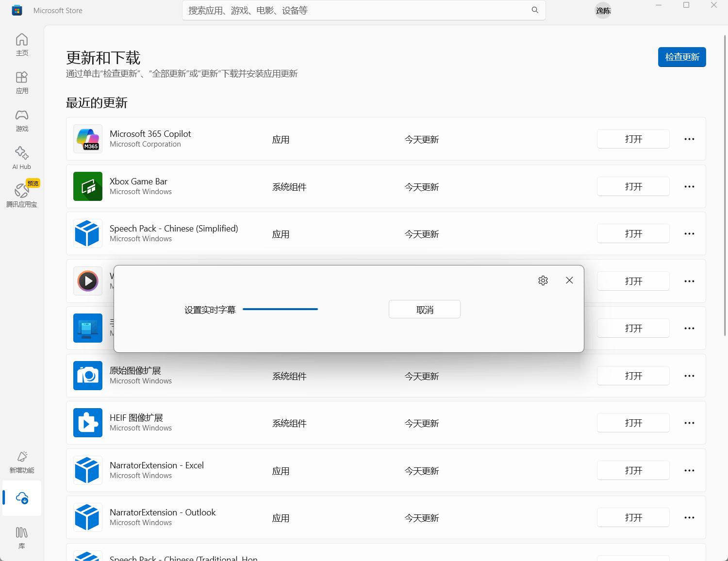Open more options for NarratorExtension - Outlook
Viewport: 728px width, 561px height.
coord(689,517)
